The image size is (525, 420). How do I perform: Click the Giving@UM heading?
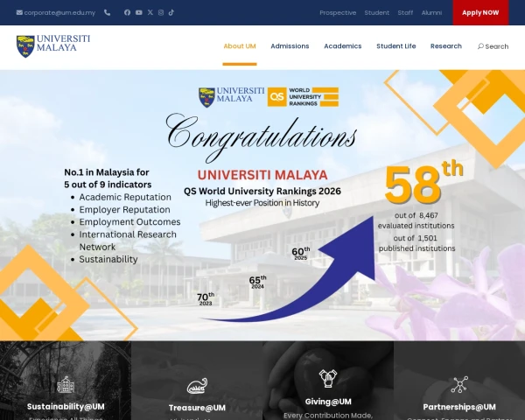328,402
